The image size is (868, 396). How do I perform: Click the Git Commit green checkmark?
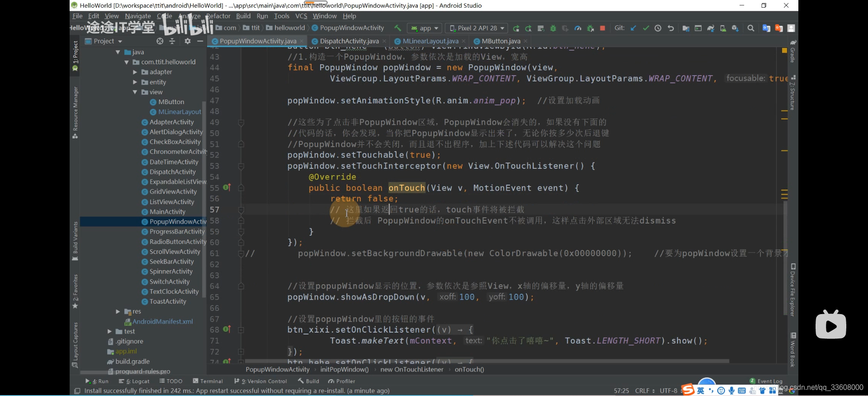click(x=646, y=28)
